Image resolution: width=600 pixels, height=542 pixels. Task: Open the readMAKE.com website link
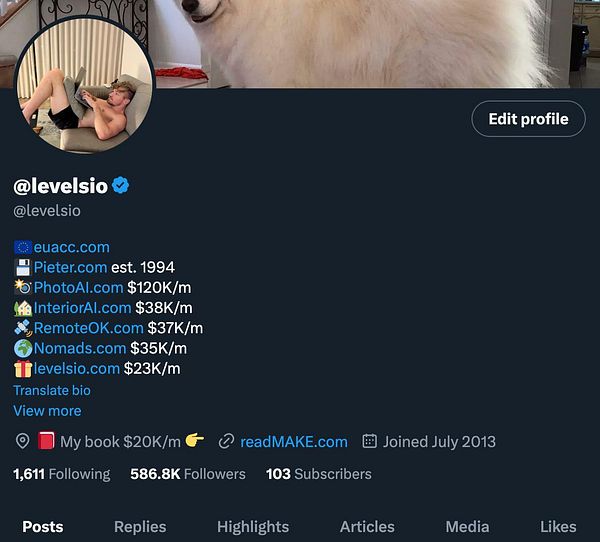pyautogui.click(x=294, y=442)
